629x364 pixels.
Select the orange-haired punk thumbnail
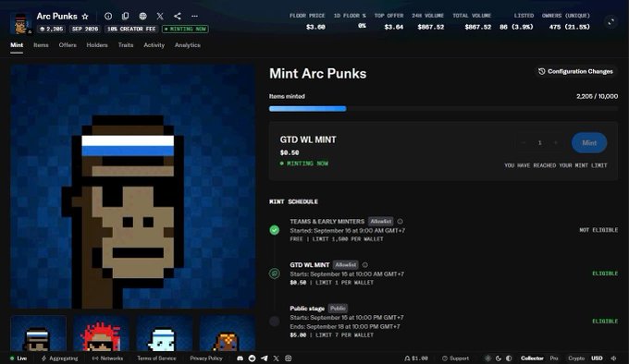227,334
